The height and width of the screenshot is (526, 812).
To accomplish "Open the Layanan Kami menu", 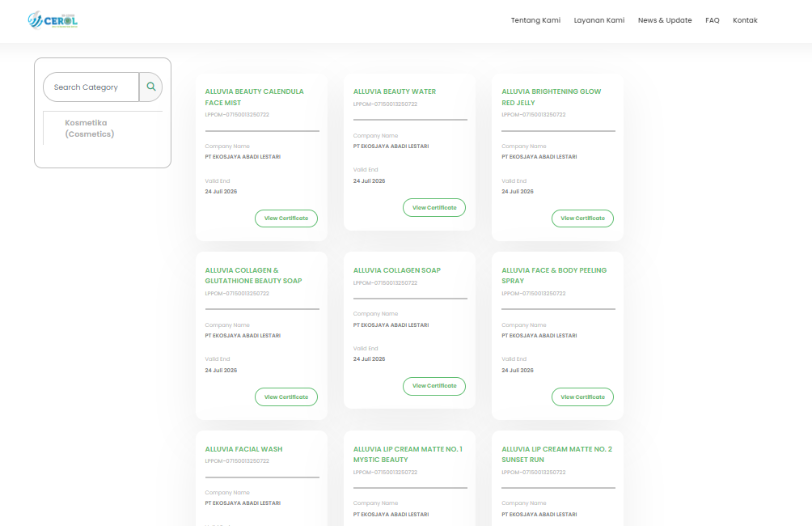I will (x=599, y=20).
